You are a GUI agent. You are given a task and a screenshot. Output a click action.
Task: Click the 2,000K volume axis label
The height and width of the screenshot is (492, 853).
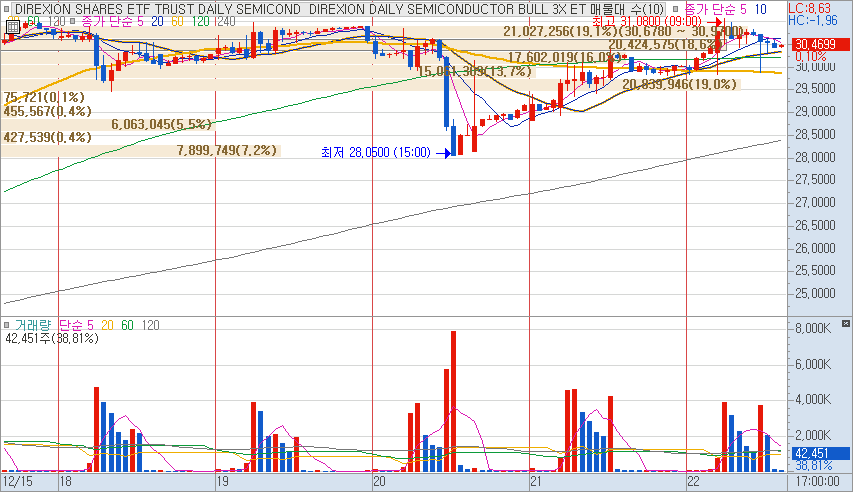(813, 435)
